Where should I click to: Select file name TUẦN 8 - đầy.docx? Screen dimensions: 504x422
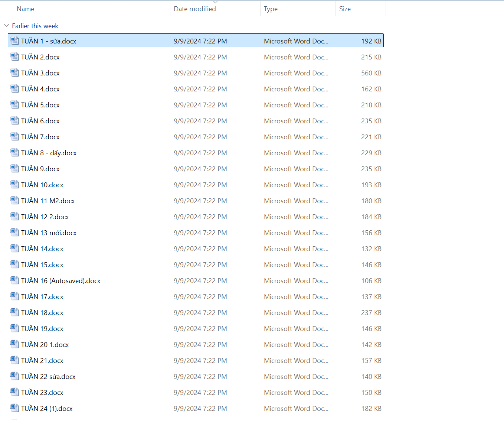pyautogui.click(x=49, y=153)
